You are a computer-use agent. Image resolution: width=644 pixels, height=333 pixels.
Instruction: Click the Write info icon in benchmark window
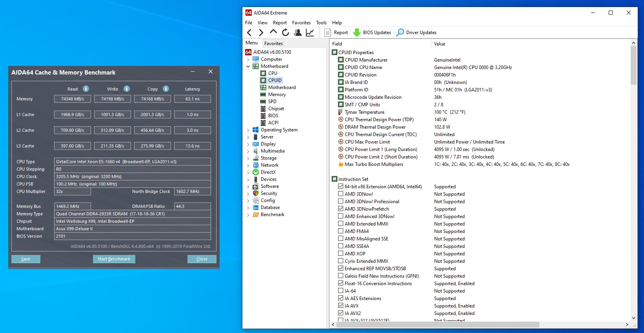tap(127, 89)
